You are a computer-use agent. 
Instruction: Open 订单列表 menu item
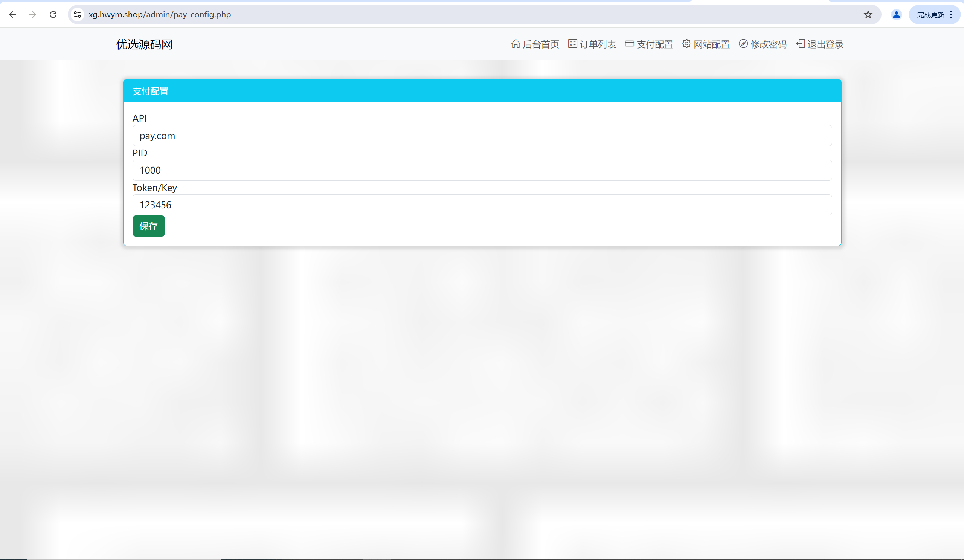pos(598,44)
